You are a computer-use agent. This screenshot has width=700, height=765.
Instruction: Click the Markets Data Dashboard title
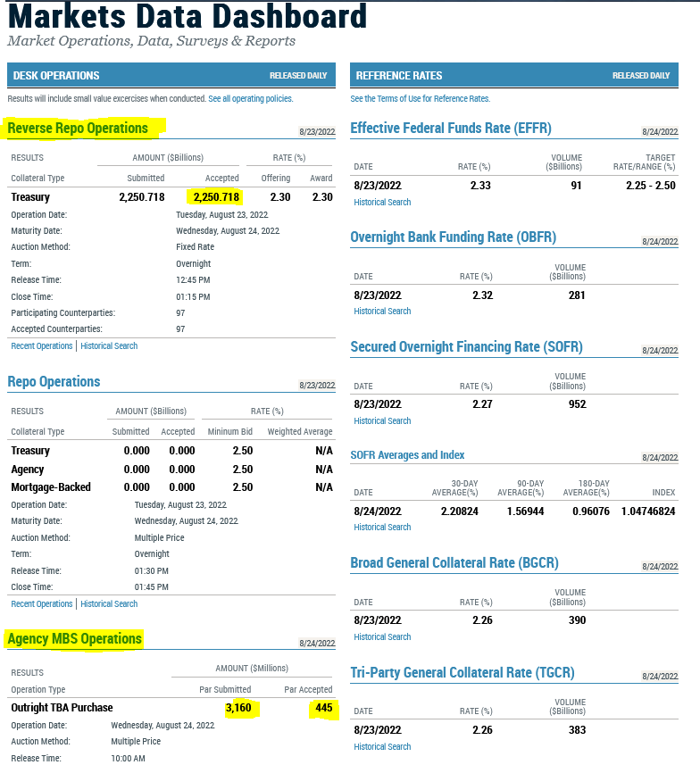[x=187, y=15]
